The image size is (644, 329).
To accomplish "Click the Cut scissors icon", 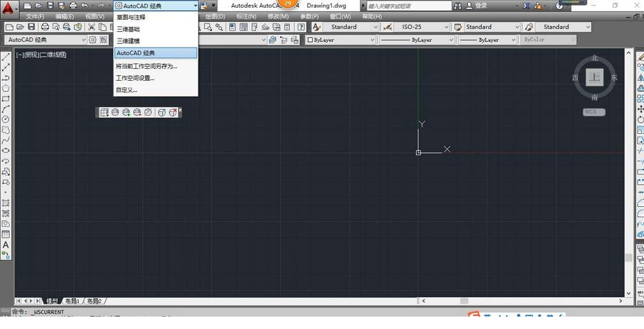I will point(92,27).
